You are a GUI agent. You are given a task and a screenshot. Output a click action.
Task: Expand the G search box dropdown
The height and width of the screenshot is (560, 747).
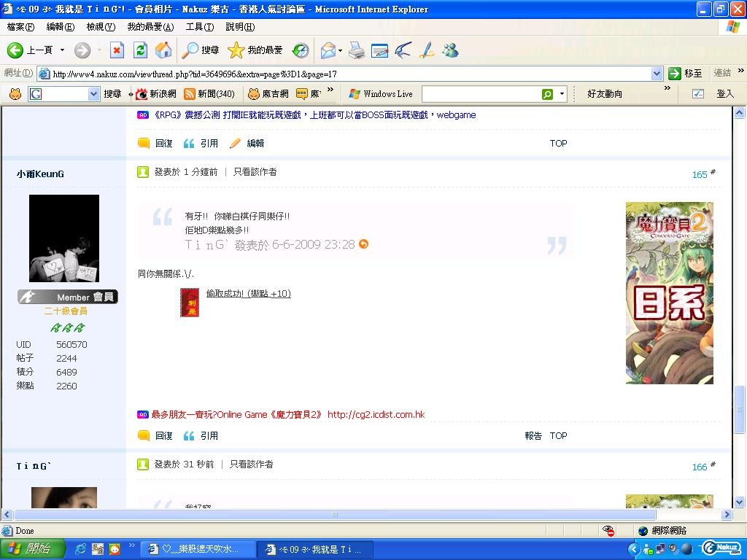click(x=93, y=94)
